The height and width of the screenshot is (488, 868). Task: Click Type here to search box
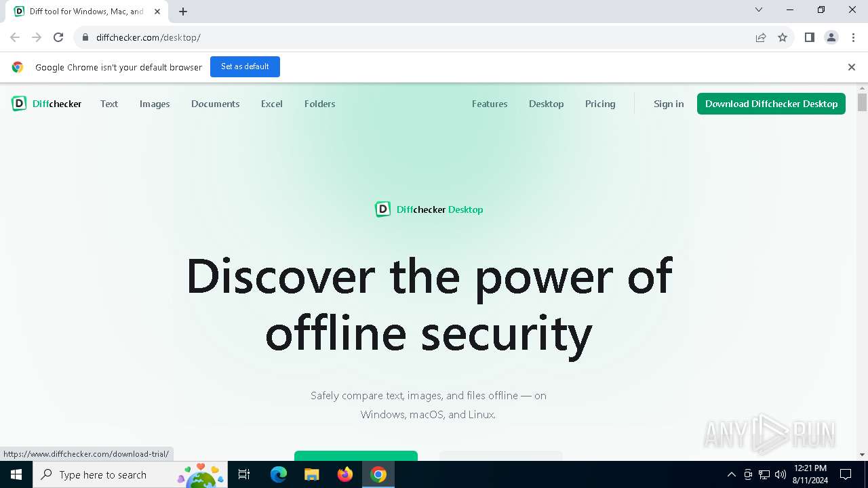[x=129, y=474]
